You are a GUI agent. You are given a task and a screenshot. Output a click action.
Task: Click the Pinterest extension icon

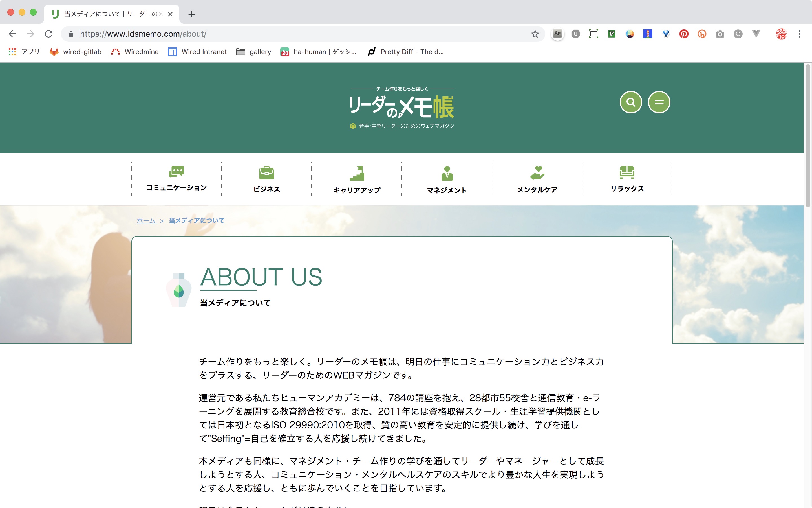(684, 34)
